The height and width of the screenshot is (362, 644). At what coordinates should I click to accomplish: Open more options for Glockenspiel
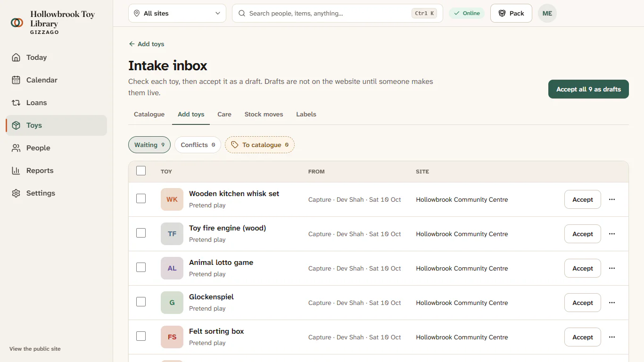(x=612, y=303)
